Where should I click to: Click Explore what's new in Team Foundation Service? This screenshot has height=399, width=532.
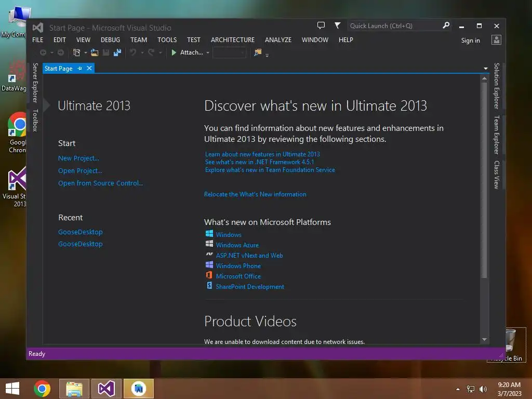270,170
